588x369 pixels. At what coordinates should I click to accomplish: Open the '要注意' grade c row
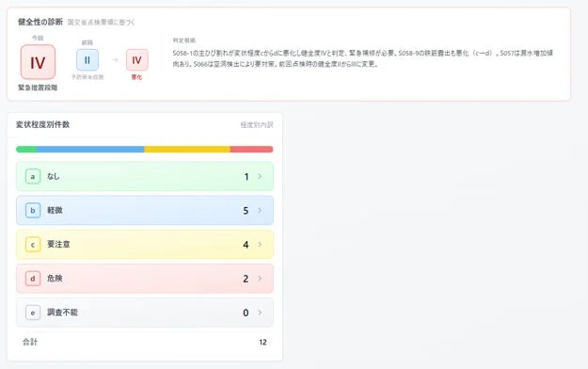pos(145,245)
